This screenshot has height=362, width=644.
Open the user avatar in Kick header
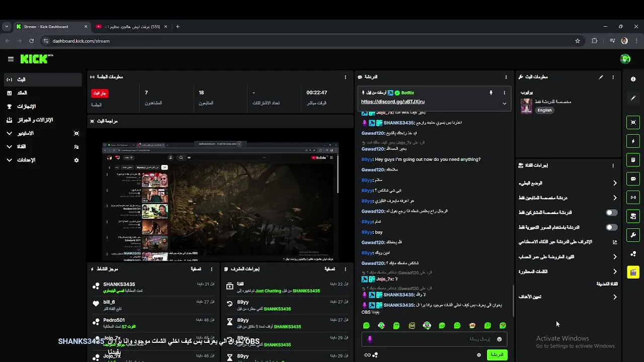click(625, 59)
